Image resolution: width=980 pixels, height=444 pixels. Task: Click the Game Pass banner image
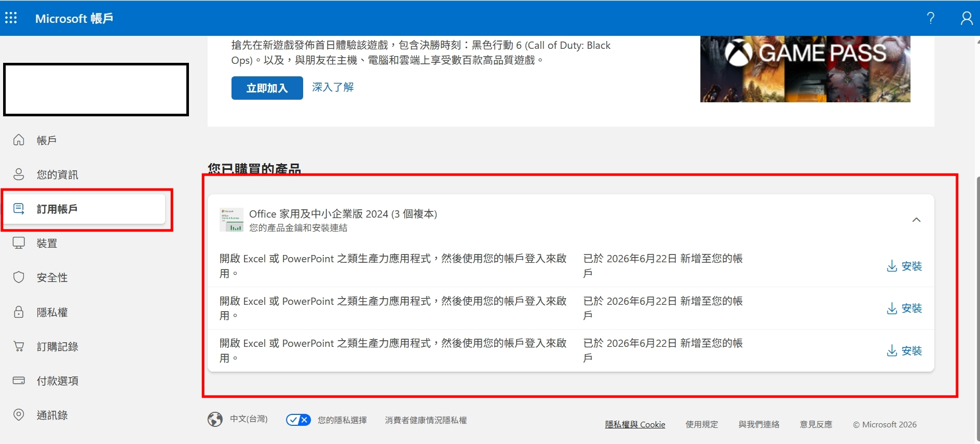click(805, 69)
